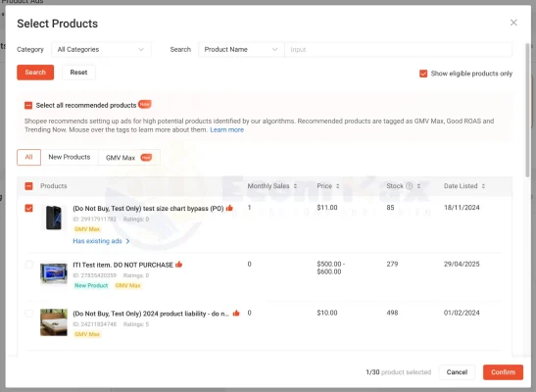
Task: Click the stock value 498
Action: tap(392, 313)
